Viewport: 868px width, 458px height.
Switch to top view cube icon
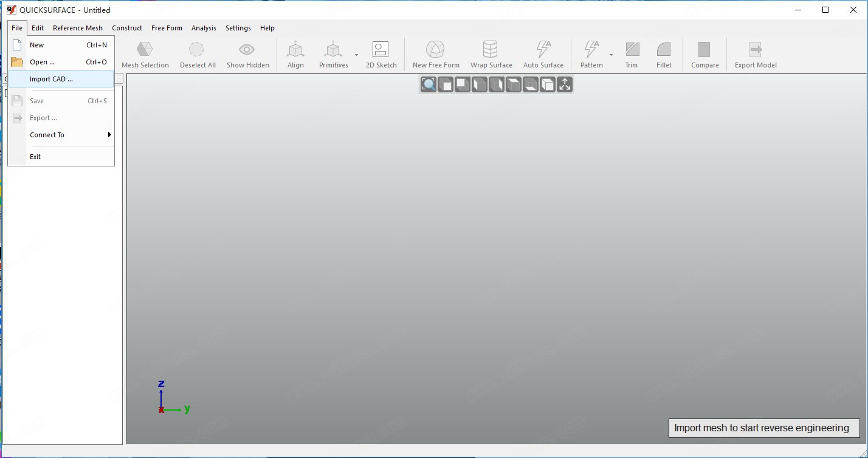pyautogui.click(x=514, y=84)
